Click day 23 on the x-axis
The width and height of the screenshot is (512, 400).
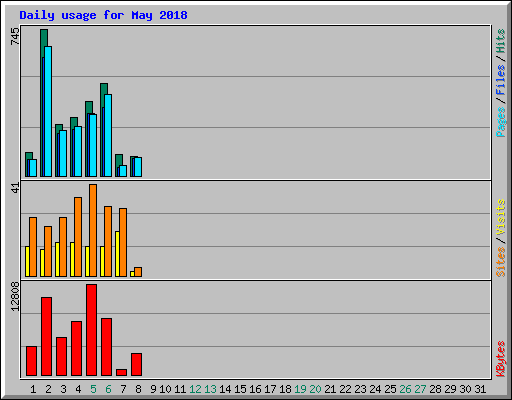pyautogui.click(x=360, y=389)
